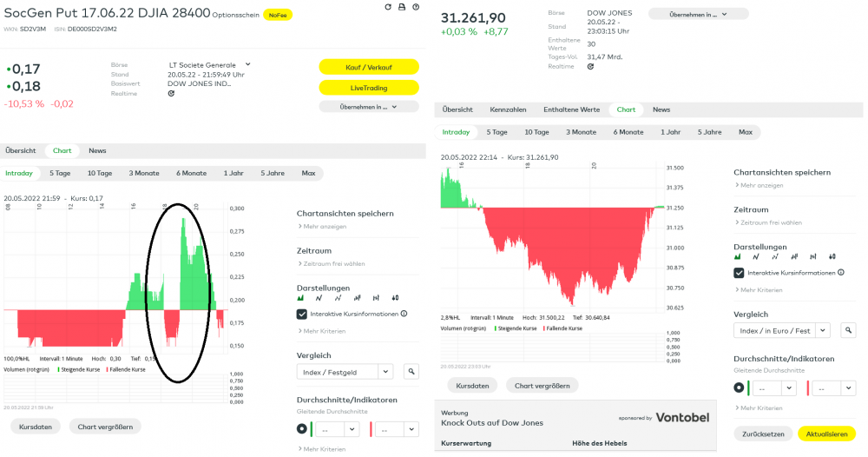The height and width of the screenshot is (457, 868).
Task: Open red moving average dropdown in SocGen panel
Action: click(x=398, y=429)
